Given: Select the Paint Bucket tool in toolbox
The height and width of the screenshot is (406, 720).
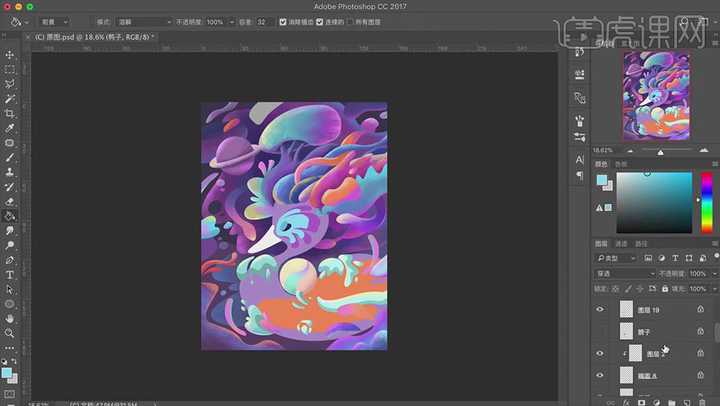Looking at the screenshot, I should pos(9,216).
